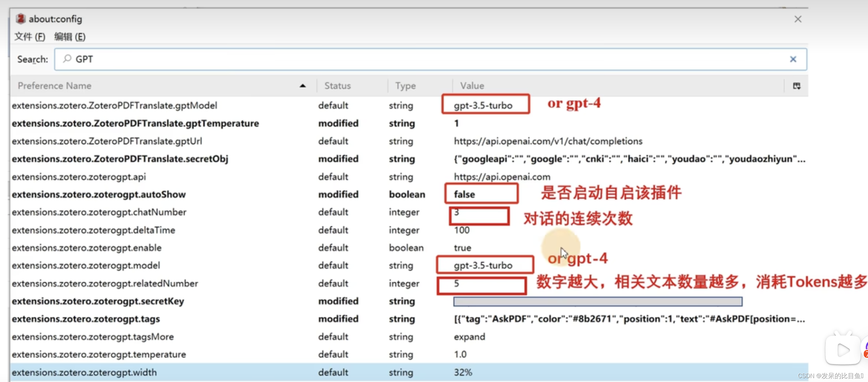Image resolution: width=868 pixels, height=382 pixels.
Task: Close the about:config window
Action: (x=798, y=19)
